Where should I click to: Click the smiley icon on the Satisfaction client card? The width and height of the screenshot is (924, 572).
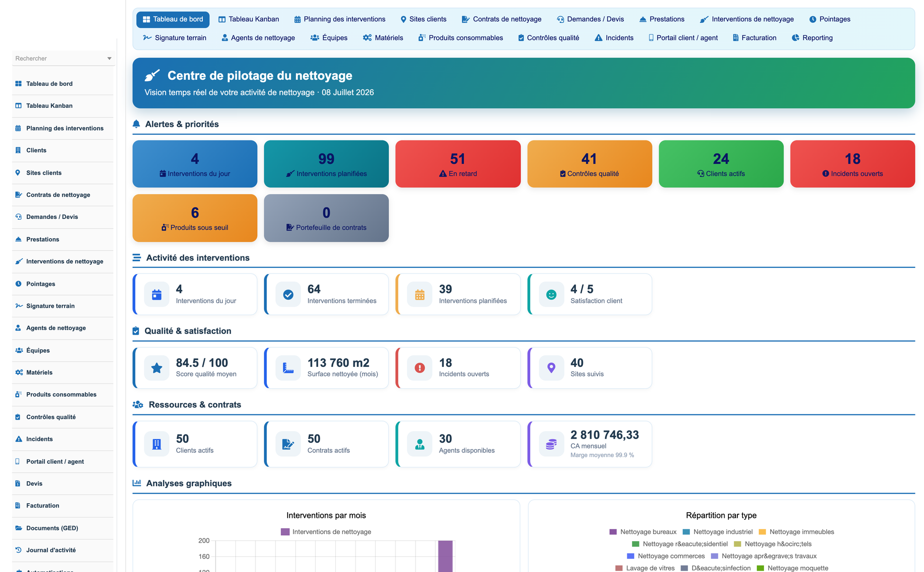click(x=551, y=295)
